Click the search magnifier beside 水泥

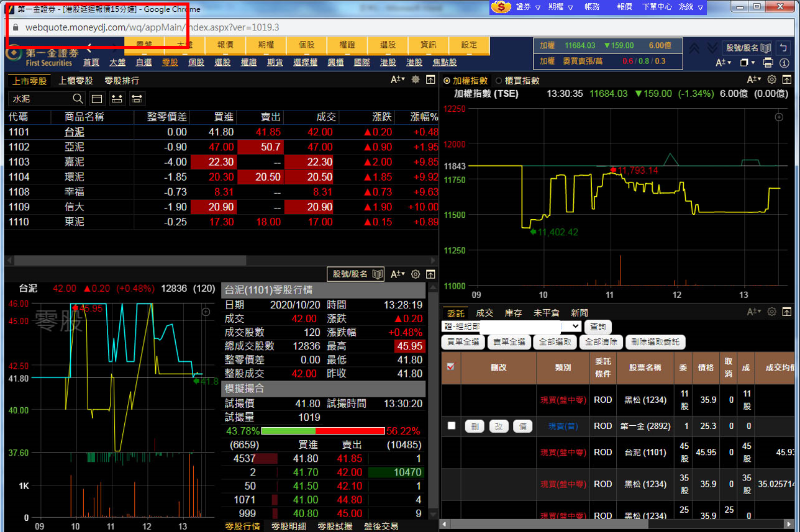coord(78,99)
